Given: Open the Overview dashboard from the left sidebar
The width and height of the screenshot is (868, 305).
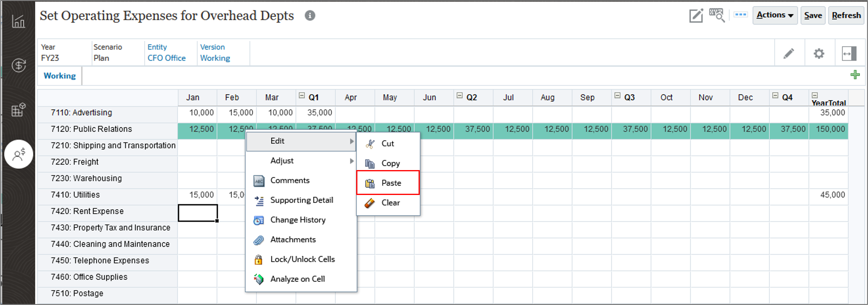Looking at the screenshot, I should [x=19, y=21].
